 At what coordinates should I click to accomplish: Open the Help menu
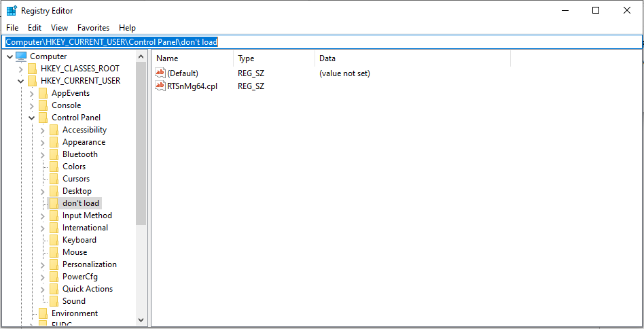click(x=127, y=27)
